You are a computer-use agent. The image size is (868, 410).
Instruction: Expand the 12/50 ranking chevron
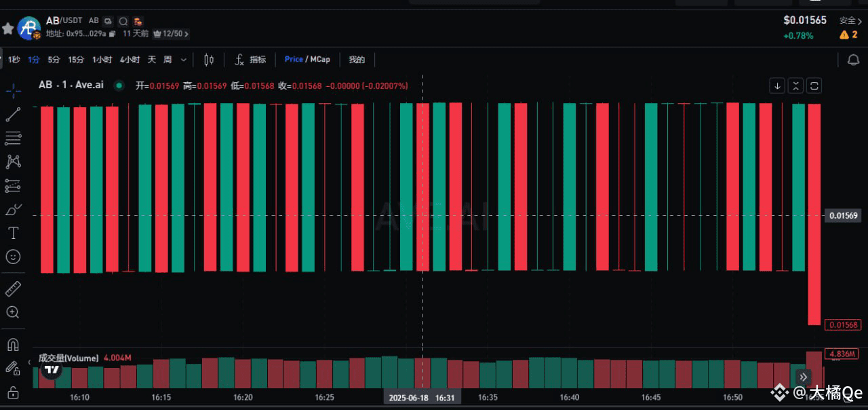[186, 33]
